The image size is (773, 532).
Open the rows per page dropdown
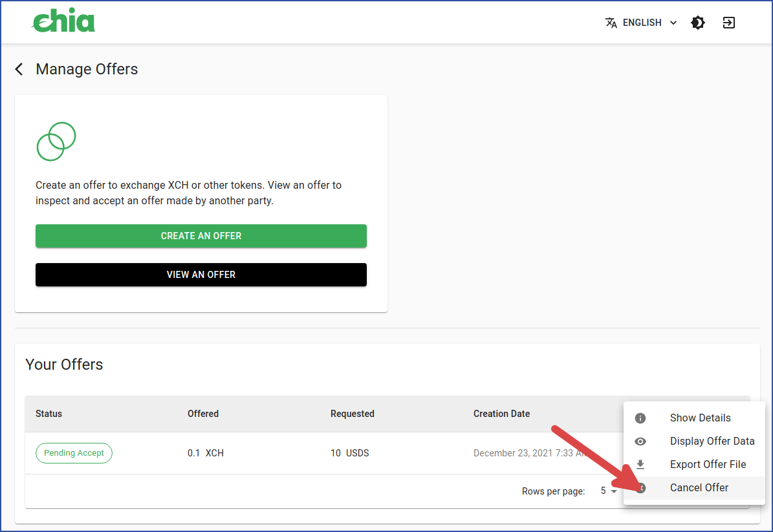[x=608, y=491]
